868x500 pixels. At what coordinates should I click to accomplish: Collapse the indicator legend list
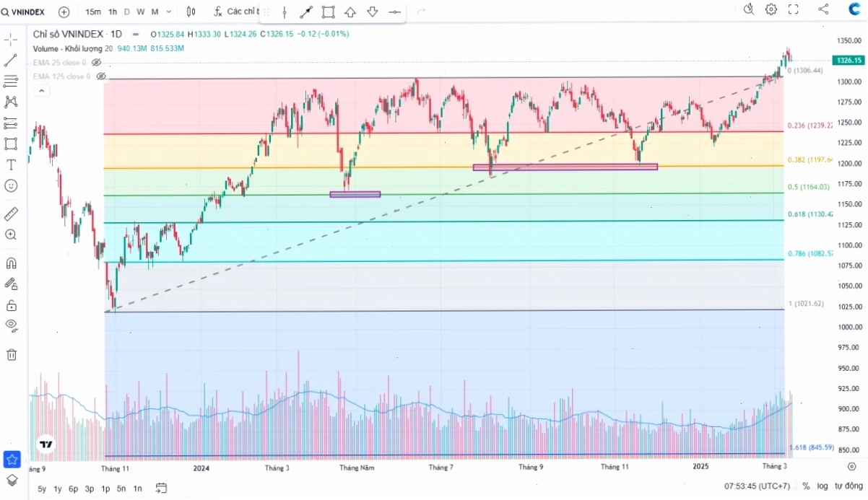(x=41, y=90)
